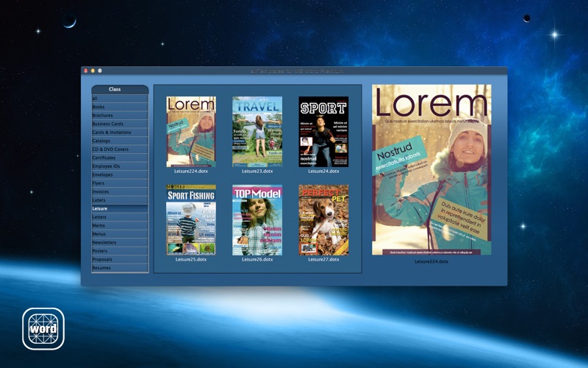The image size is (588, 368).
Task: Click the Leisure224.dotx label in the grid
Action: pyautogui.click(x=191, y=171)
